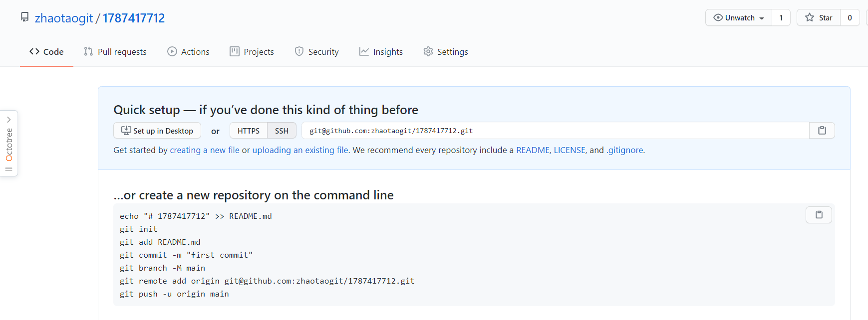Click the Actions play-circle icon

coord(172,51)
